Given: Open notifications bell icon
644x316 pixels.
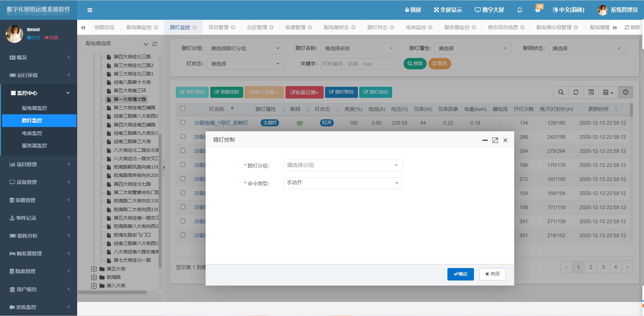Looking at the screenshot, I should (x=520, y=10).
